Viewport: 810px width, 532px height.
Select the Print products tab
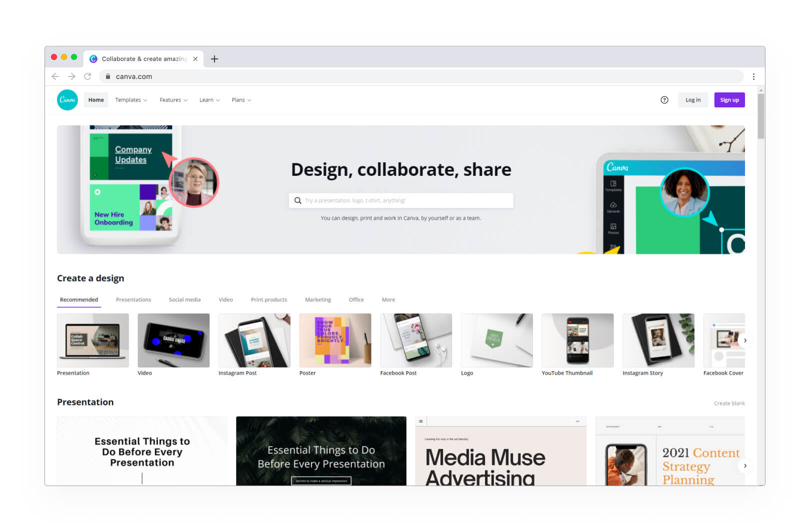(x=269, y=300)
